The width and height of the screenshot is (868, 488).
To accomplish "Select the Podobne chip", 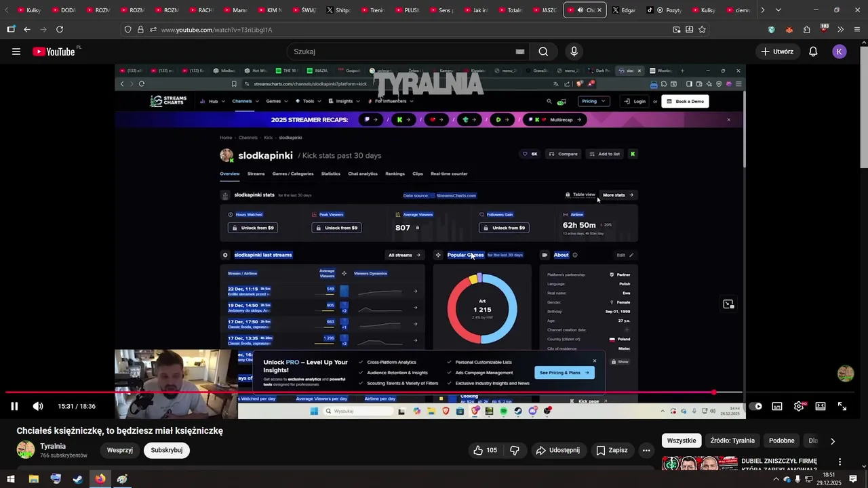I will 782,441.
